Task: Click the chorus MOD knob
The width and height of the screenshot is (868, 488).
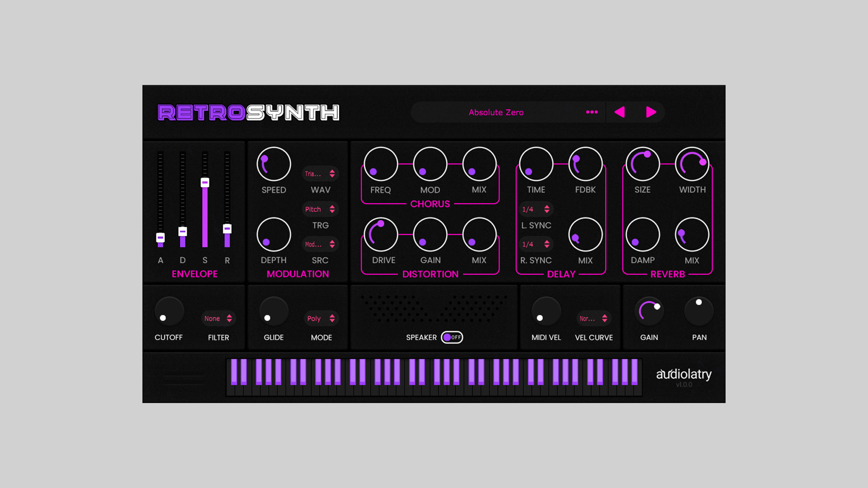Action: 430,164
